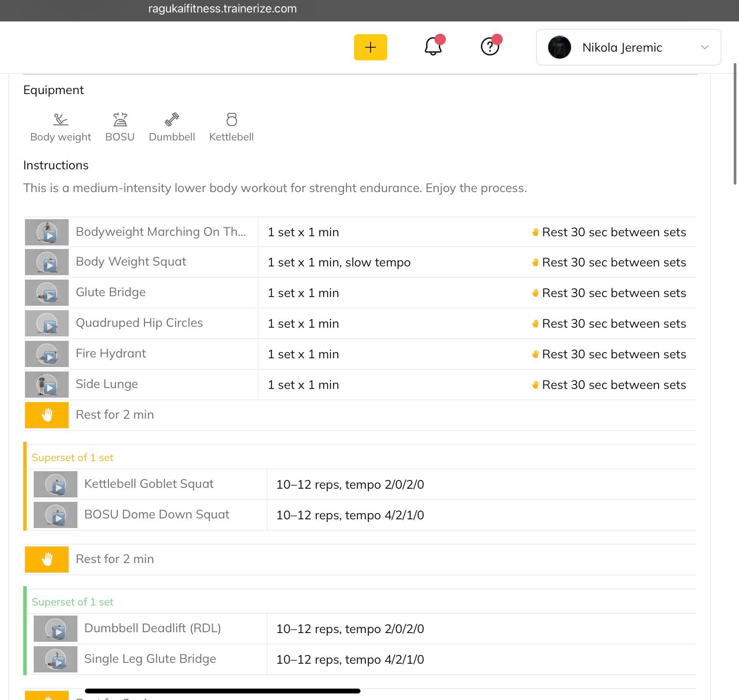The width and height of the screenshot is (739, 700).
Task: Play the Body Weight Squat video
Action: click(47, 262)
